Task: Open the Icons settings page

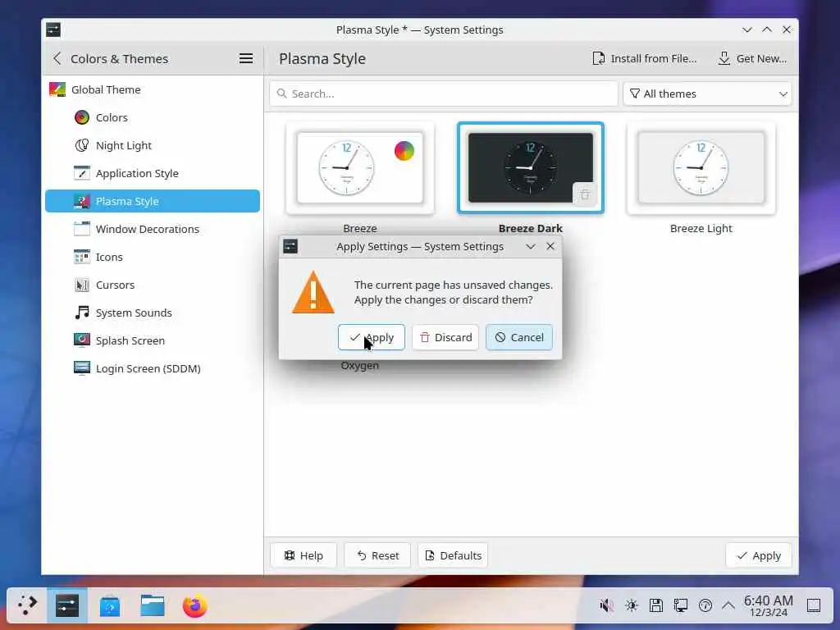Action: coord(153,257)
